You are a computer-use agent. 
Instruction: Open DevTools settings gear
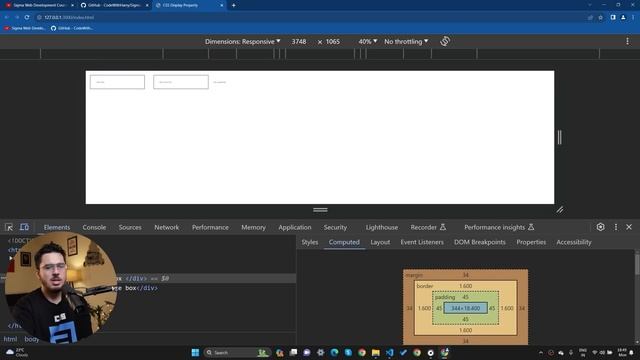pos(600,227)
